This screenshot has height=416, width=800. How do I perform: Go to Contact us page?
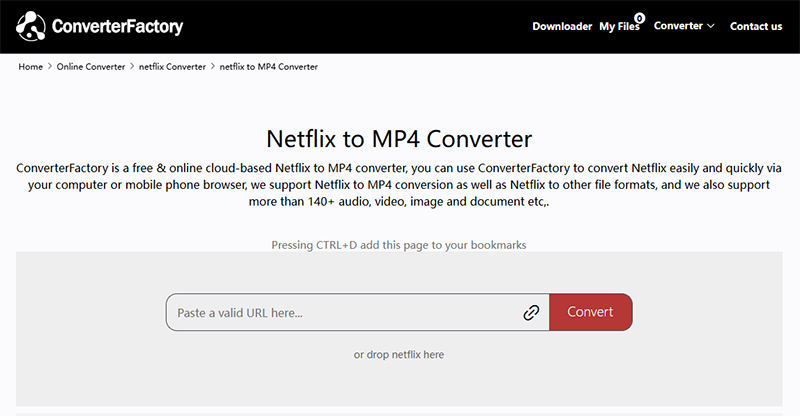tap(756, 27)
